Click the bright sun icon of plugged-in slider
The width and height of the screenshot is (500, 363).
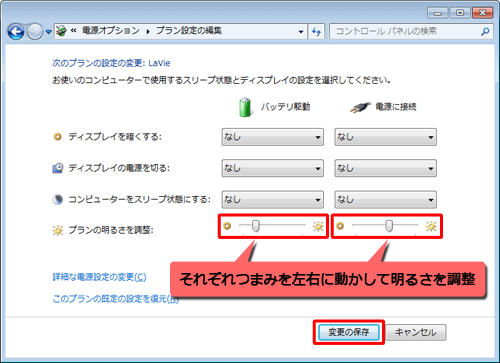(431, 226)
